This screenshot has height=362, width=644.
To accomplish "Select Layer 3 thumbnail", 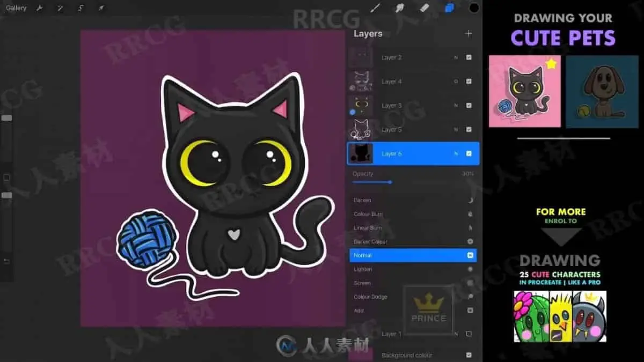I will coord(361,106).
